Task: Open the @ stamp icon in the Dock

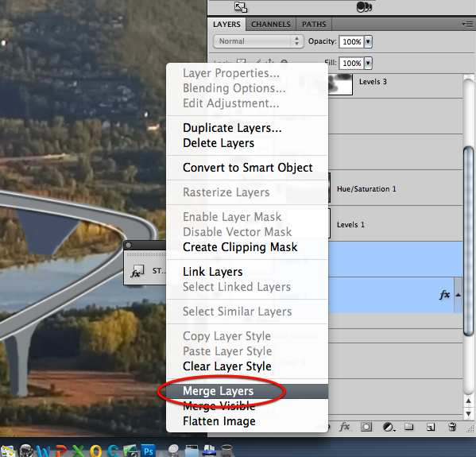Action: click(174, 451)
